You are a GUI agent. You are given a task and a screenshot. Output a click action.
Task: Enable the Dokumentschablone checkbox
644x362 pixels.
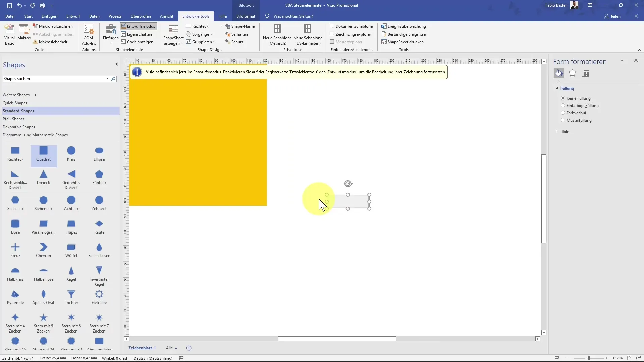point(332,26)
